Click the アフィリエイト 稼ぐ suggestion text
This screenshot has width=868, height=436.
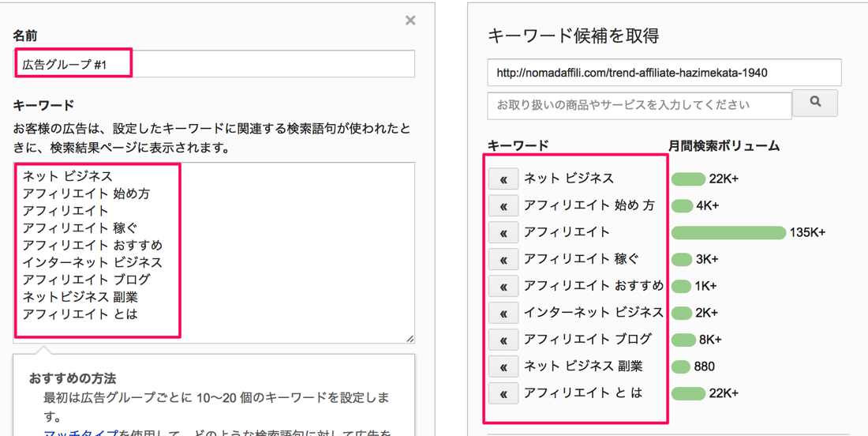click(x=581, y=259)
